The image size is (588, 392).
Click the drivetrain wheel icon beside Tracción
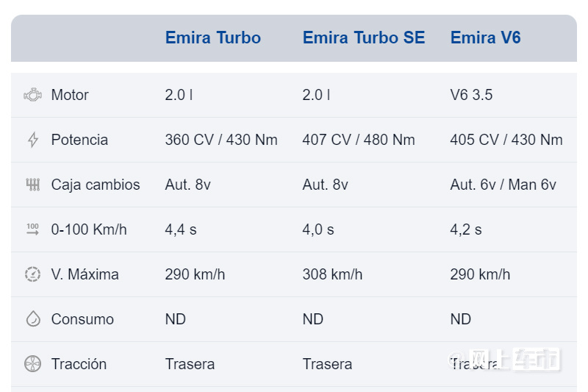pyautogui.click(x=32, y=364)
